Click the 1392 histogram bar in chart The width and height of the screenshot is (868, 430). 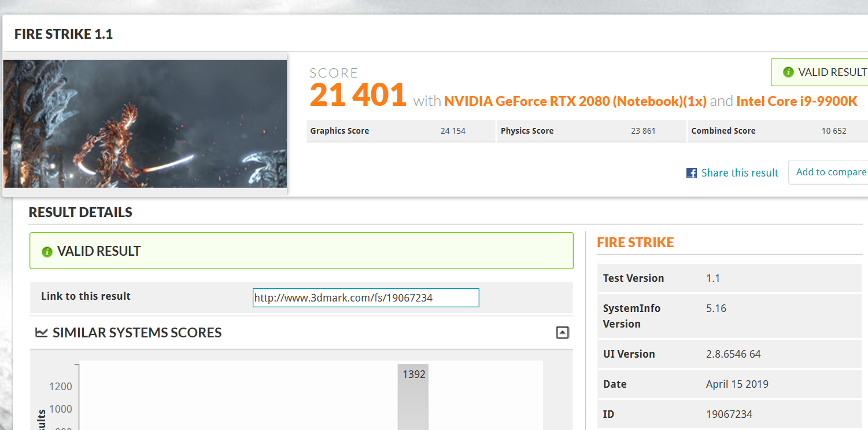pyautogui.click(x=413, y=397)
